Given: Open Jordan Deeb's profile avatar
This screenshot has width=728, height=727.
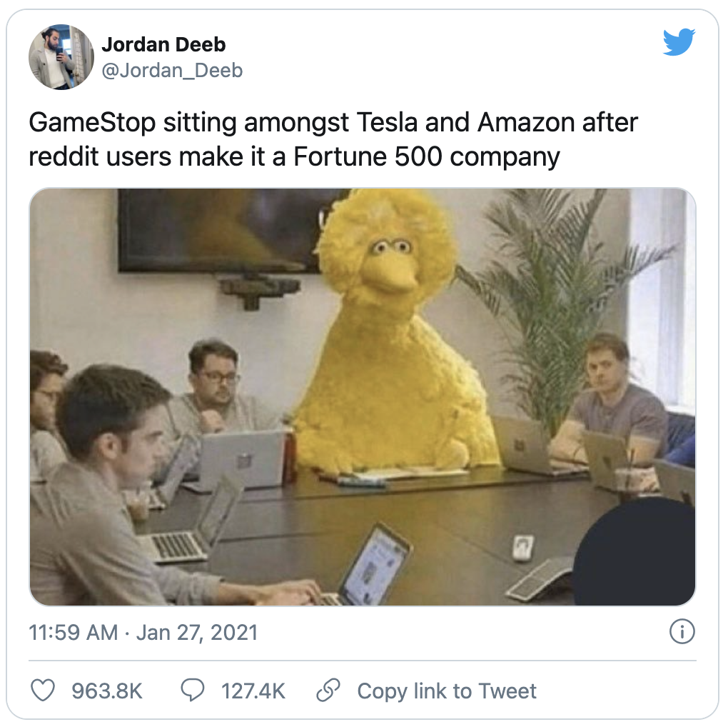Looking at the screenshot, I should (61, 57).
